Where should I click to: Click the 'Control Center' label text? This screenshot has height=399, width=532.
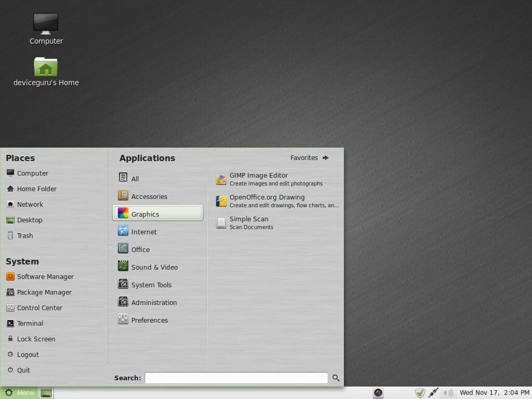click(39, 308)
